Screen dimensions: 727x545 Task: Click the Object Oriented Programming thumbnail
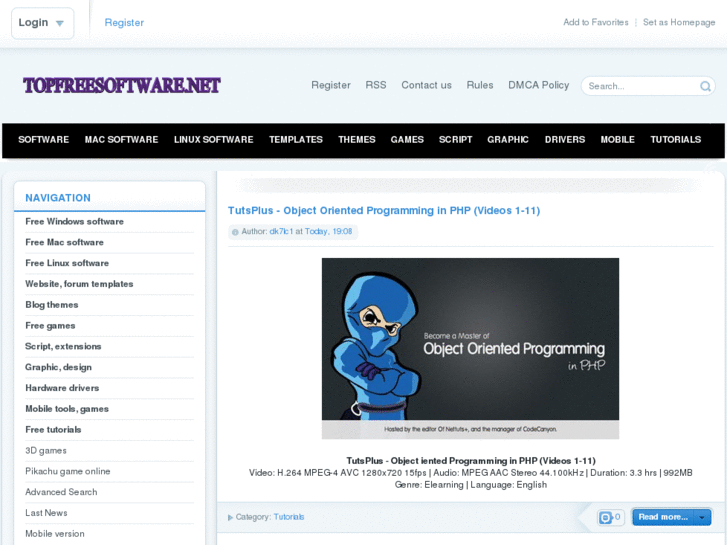point(470,348)
